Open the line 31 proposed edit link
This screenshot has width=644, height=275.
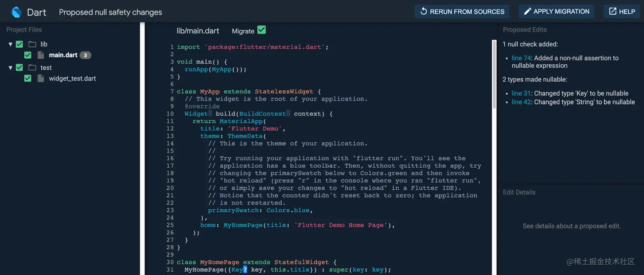[521, 93]
